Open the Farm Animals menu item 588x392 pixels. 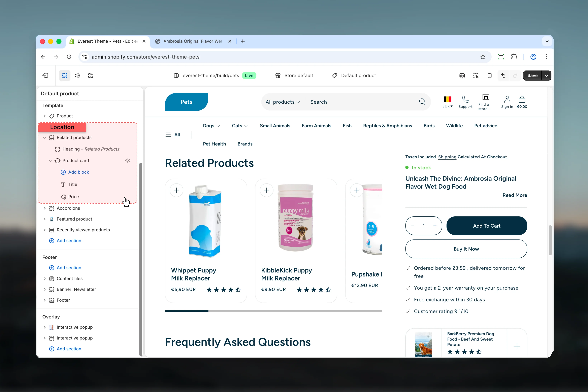pyautogui.click(x=316, y=126)
